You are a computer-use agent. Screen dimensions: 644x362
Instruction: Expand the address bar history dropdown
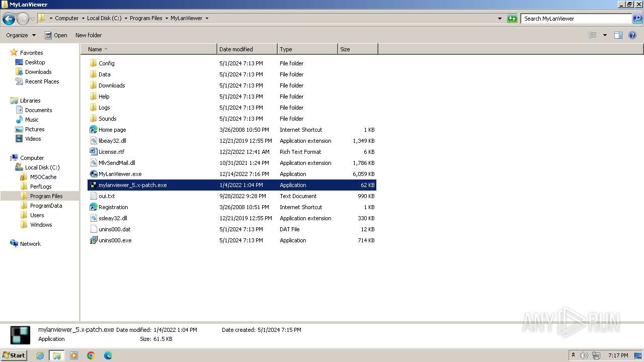coord(500,19)
